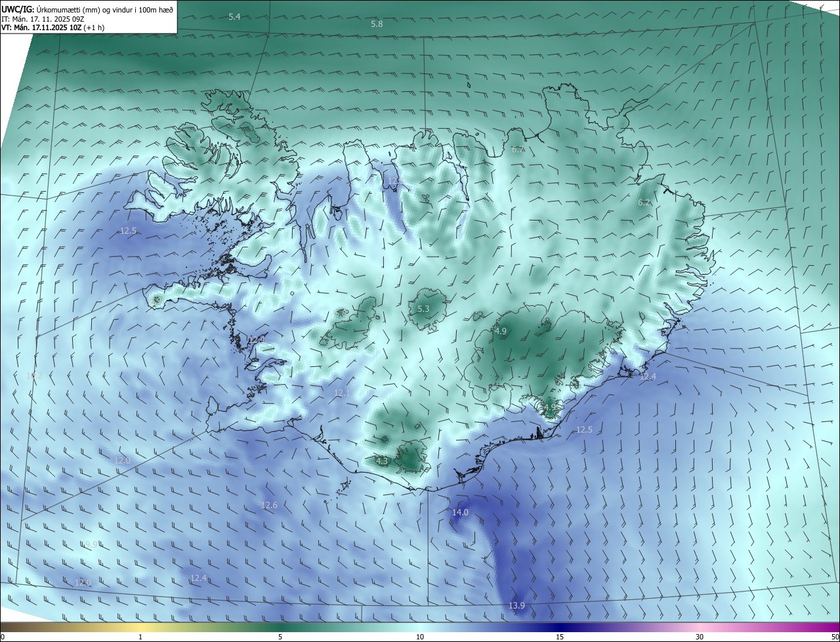Click the 6.7 value label
The width and height of the screenshot is (840, 642).
click(518, 150)
